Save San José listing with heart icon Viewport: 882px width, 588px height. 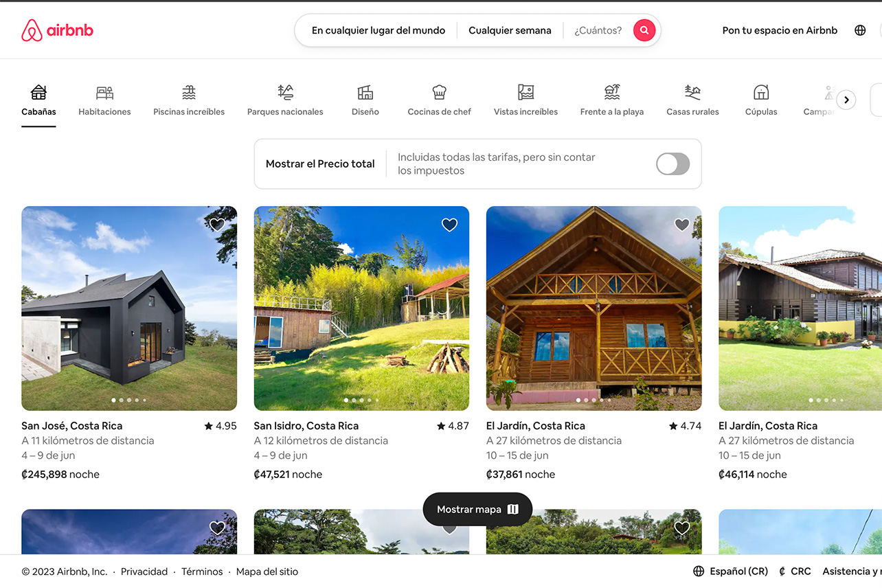[217, 225]
